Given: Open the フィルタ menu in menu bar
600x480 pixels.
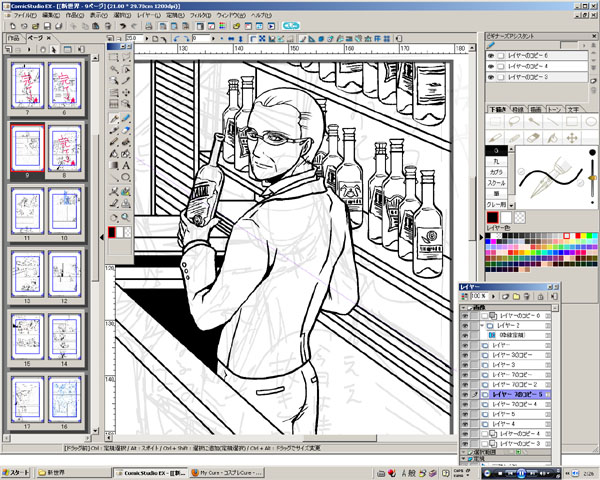Looking at the screenshot, I should [198, 15].
